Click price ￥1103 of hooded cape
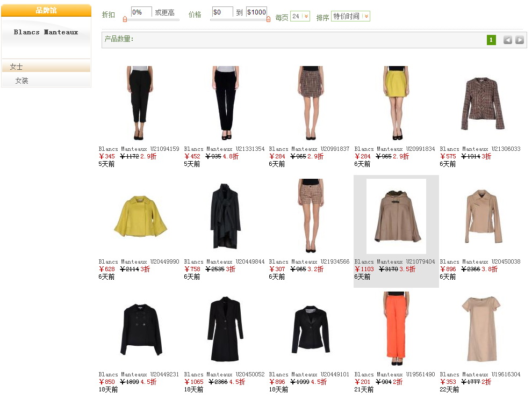 [x=364, y=269]
